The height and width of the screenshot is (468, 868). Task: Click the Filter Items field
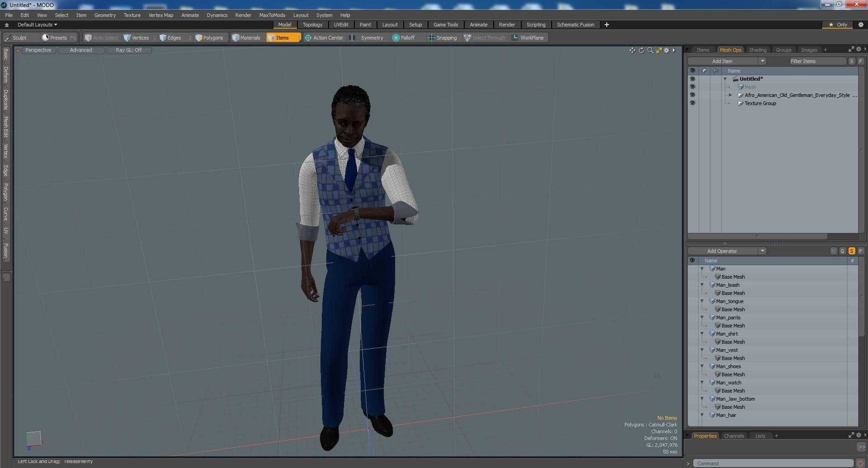817,61
